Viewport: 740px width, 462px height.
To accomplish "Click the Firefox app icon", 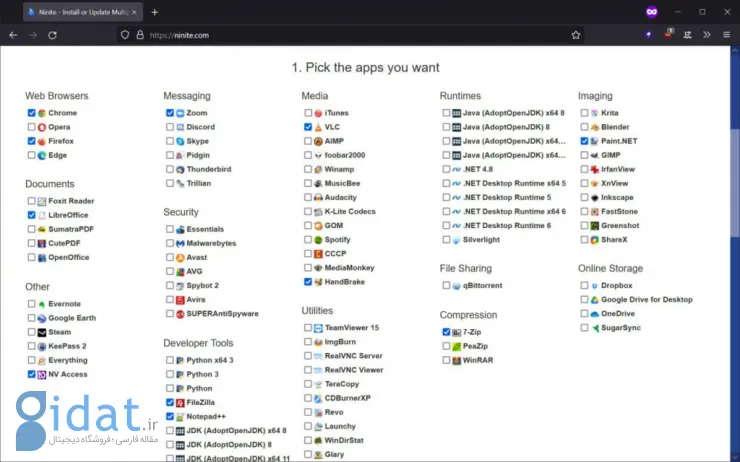I will coord(42,142).
